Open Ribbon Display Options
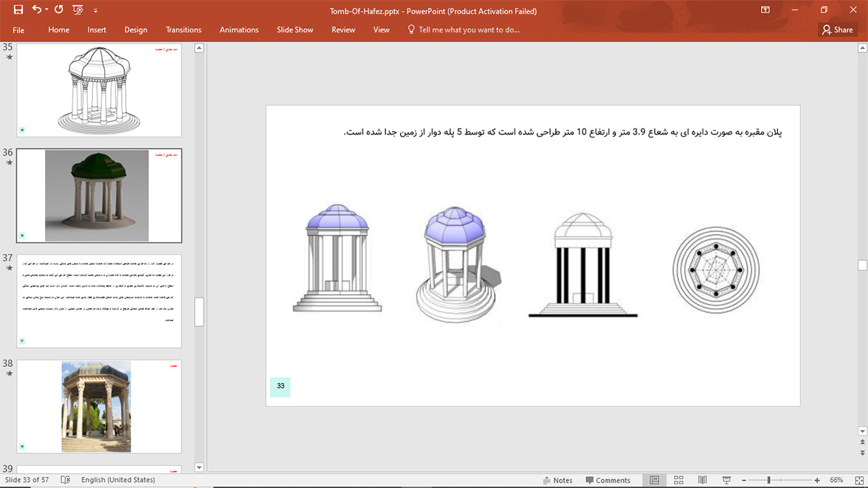The image size is (868, 488). (x=765, y=10)
